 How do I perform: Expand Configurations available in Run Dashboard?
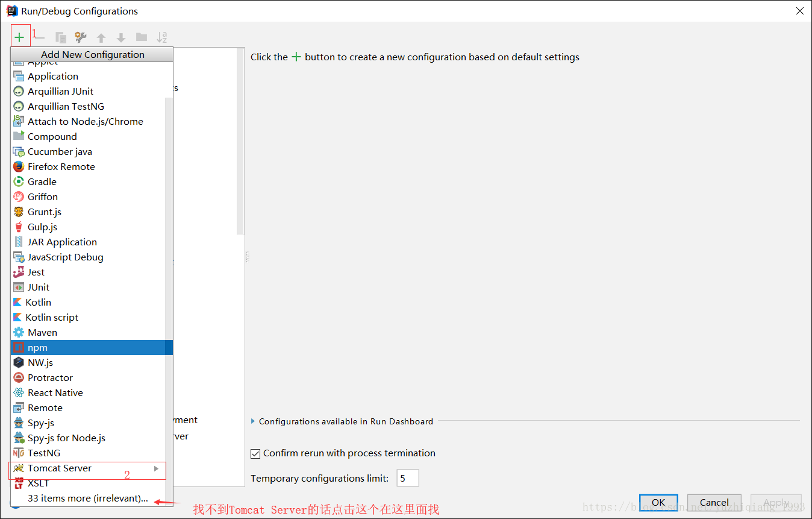pos(253,421)
